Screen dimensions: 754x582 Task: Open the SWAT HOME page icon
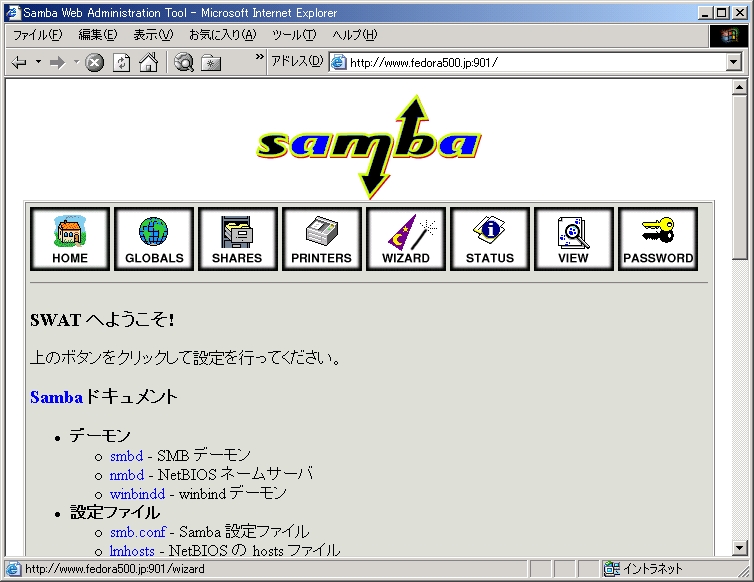70,239
